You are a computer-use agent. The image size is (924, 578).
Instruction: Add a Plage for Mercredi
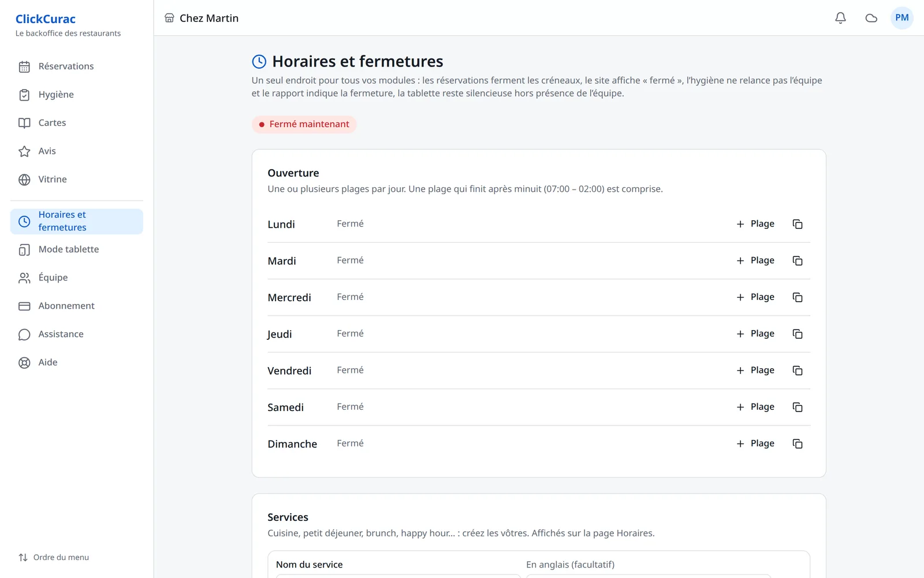coord(755,297)
